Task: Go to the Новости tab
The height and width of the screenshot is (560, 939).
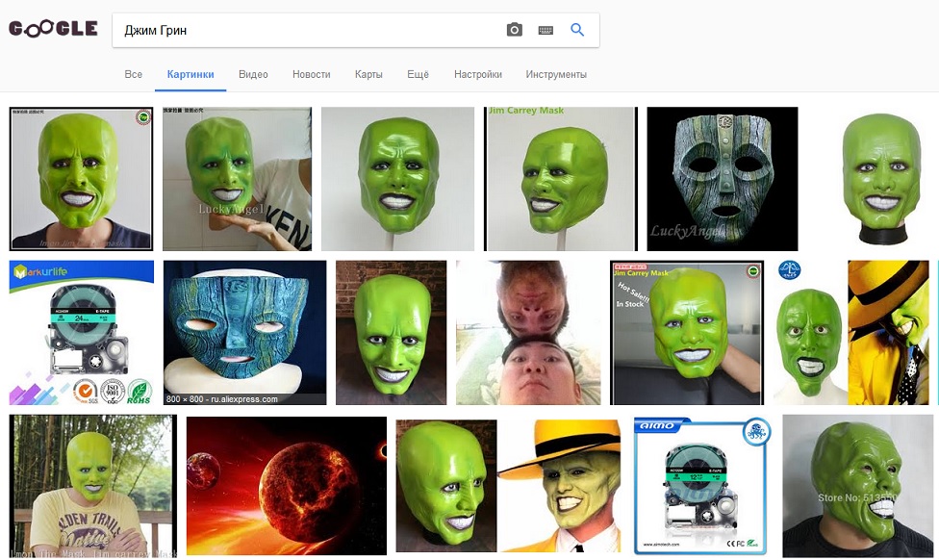Action: [x=312, y=74]
